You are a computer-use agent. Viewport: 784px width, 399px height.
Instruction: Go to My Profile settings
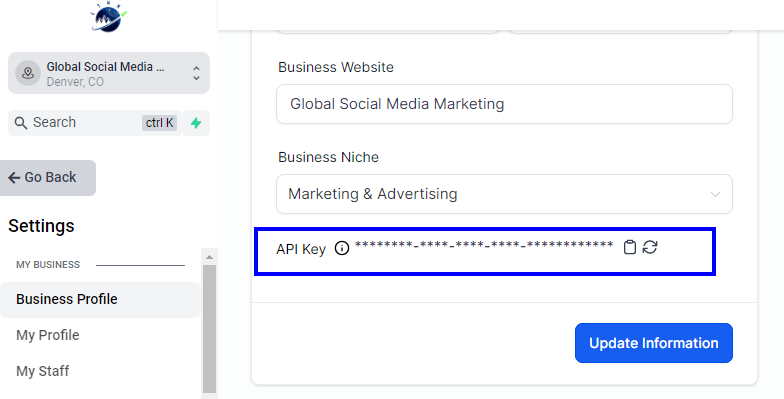click(48, 335)
